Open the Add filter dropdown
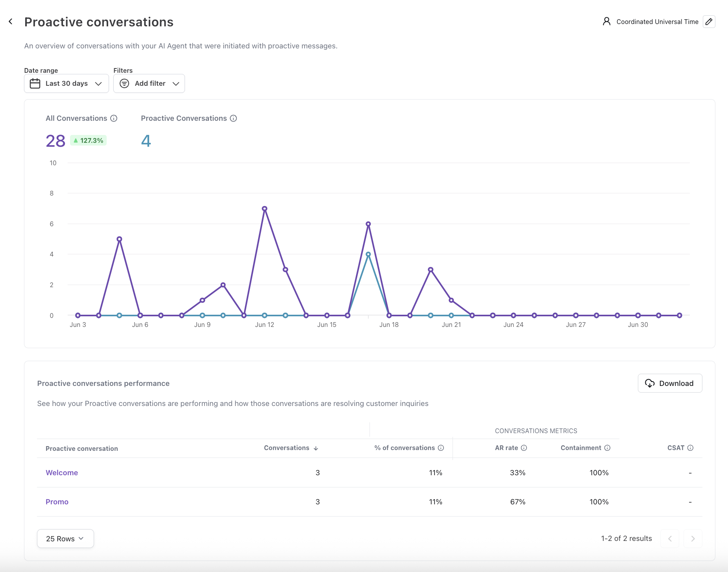Image resolution: width=728 pixels, height=572 pixels. pyautogui.click(x=149, y=83)
